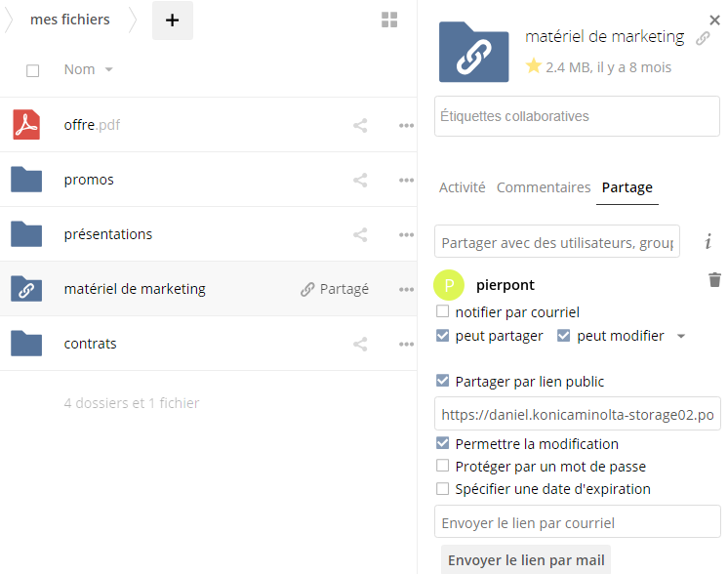
Task: Switch to Commentaires tab
Action: [544, 187]
